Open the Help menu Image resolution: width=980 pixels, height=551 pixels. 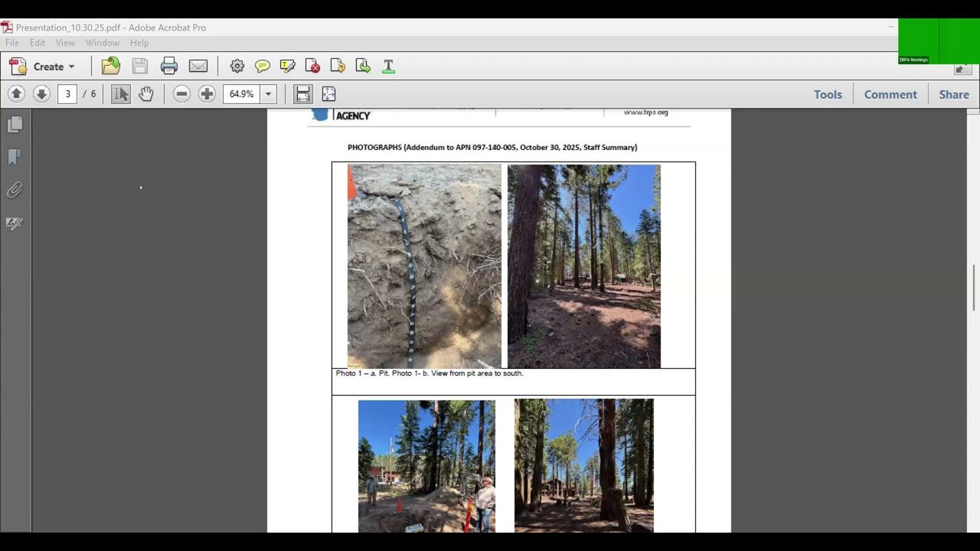[139, 43]
